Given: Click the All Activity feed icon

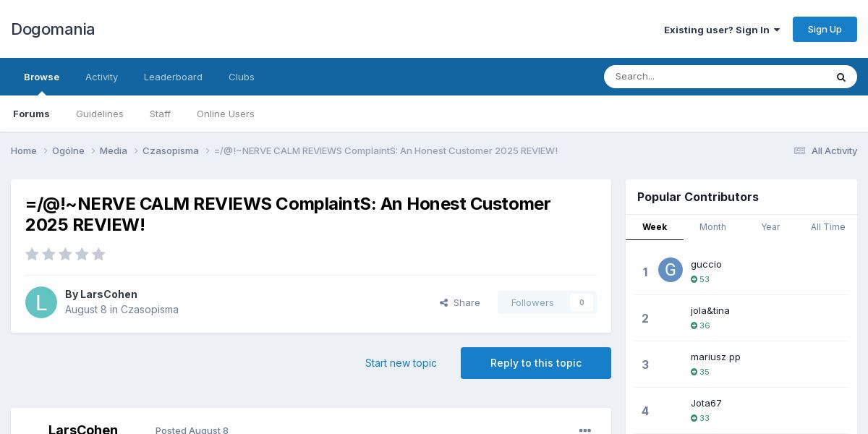Looking at the screenshot, I should coord(799,150).
